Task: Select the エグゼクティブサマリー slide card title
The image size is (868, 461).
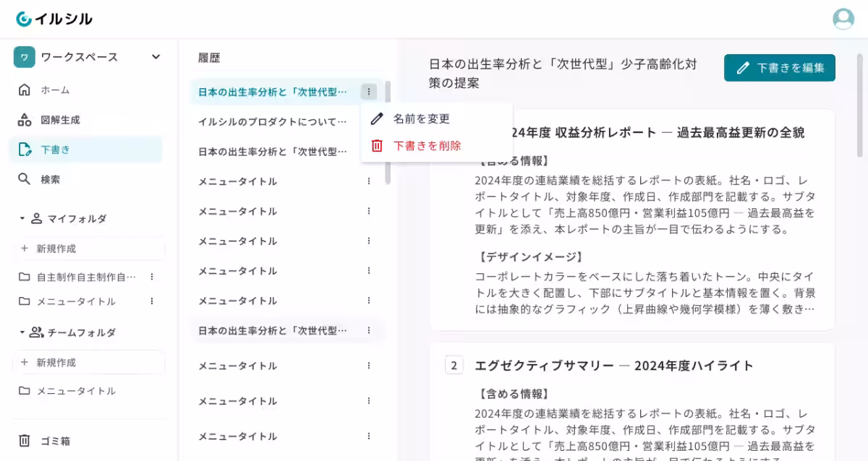Action: pos(614,366)
